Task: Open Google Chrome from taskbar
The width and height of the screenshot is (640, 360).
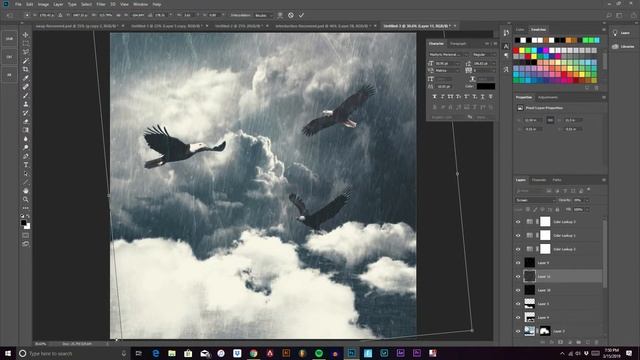Action: click(253, 353)
